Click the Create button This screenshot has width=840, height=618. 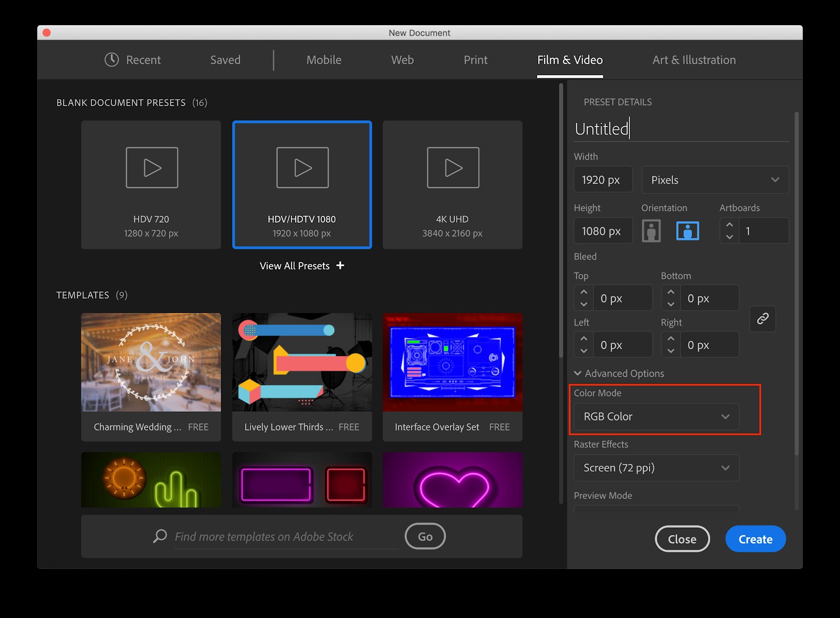755,539
